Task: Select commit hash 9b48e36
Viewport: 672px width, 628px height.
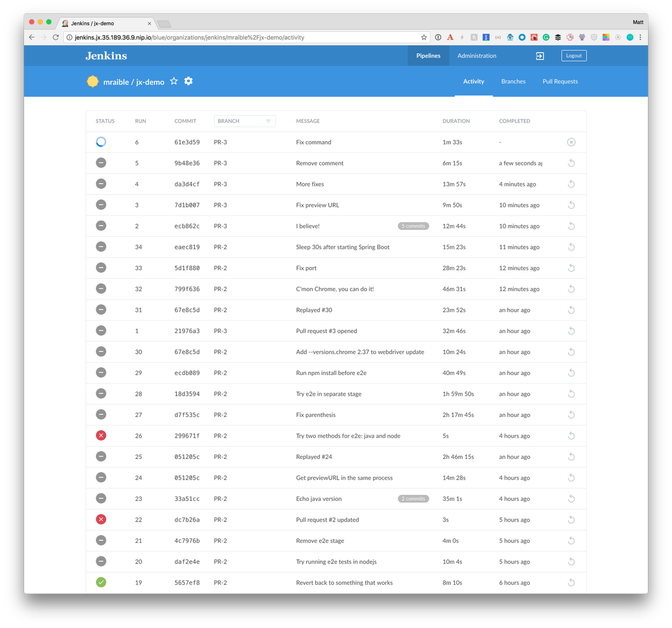Action: (187, 163)
